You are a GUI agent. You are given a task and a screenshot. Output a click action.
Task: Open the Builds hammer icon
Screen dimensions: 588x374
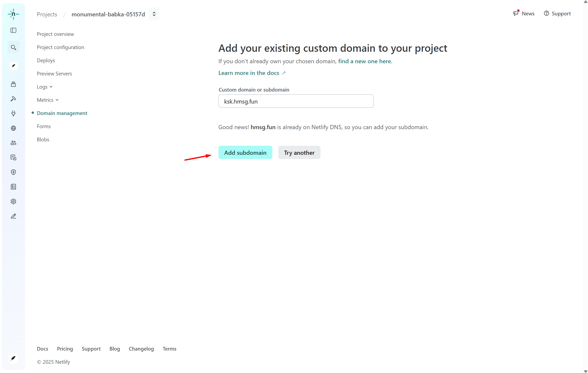[13, 99]
